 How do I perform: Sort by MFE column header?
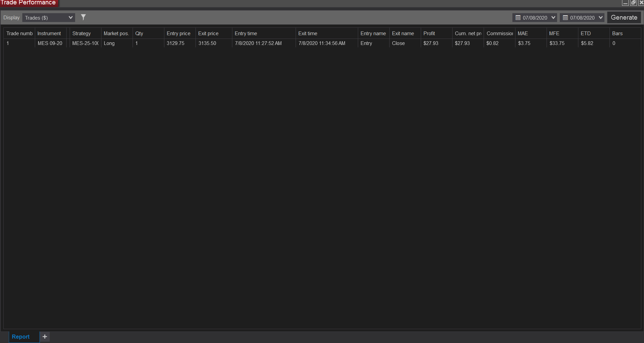562,33
